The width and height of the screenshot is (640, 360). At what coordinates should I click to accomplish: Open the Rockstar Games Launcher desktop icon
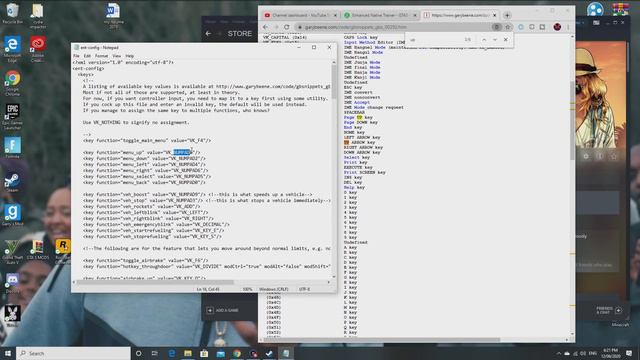(63, 251)
